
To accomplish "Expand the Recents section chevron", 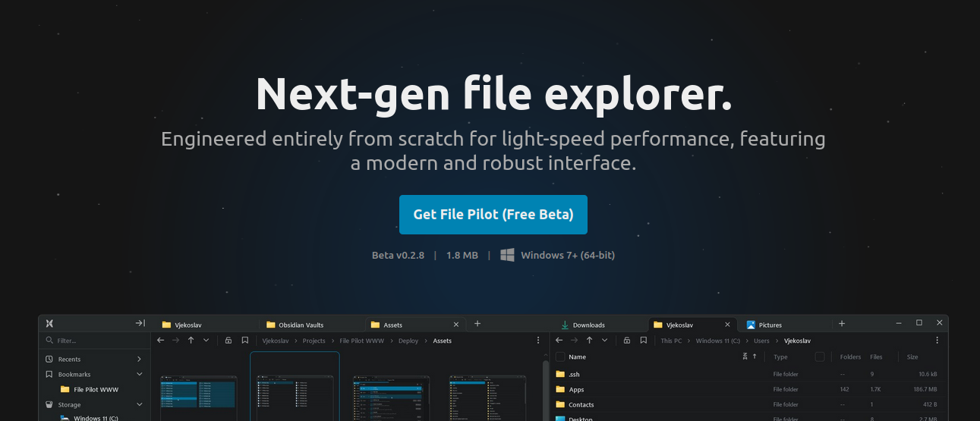I will tap(139, 359).
